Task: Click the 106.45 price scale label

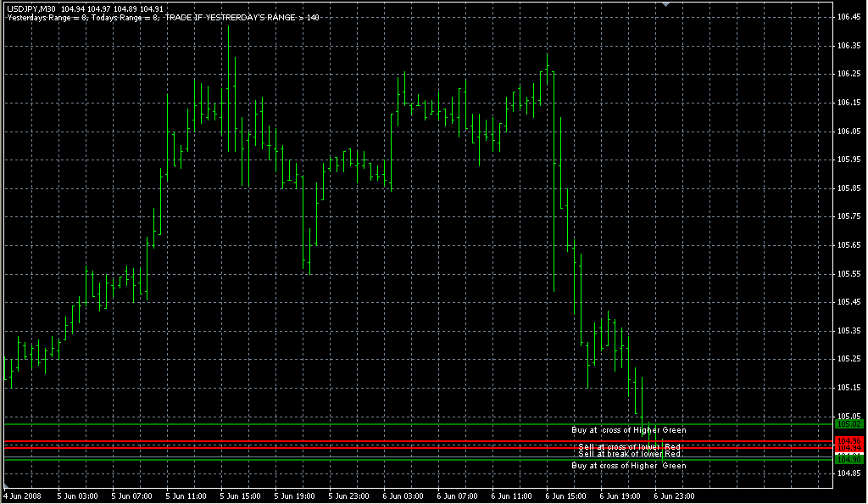Action: pyautogui.click(x=849, y=17)
